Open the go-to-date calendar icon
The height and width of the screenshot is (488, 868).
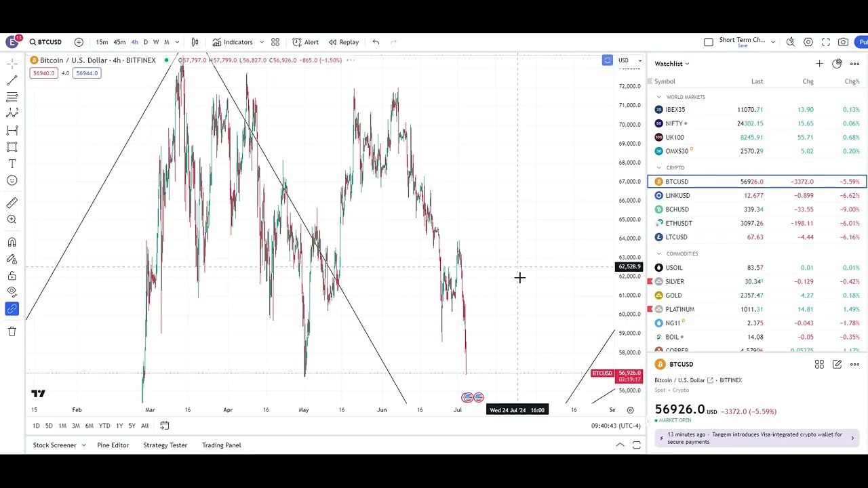(x=164, y=426)
